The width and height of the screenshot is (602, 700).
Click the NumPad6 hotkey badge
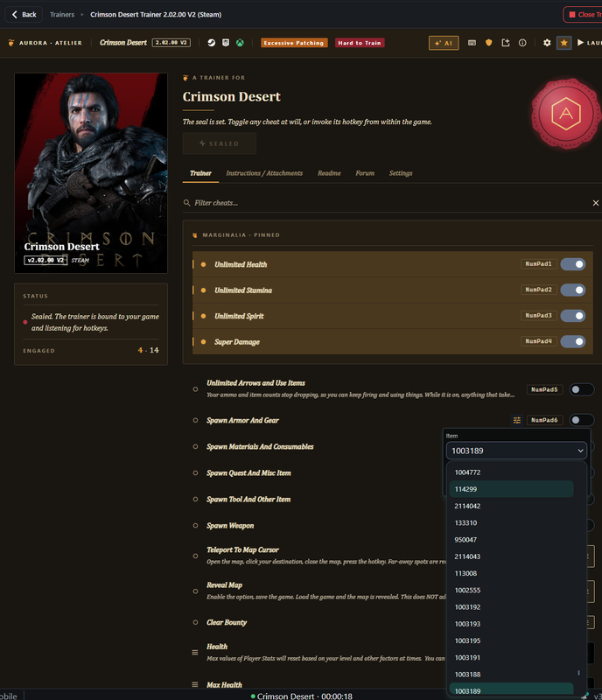[x=544, y=420]
